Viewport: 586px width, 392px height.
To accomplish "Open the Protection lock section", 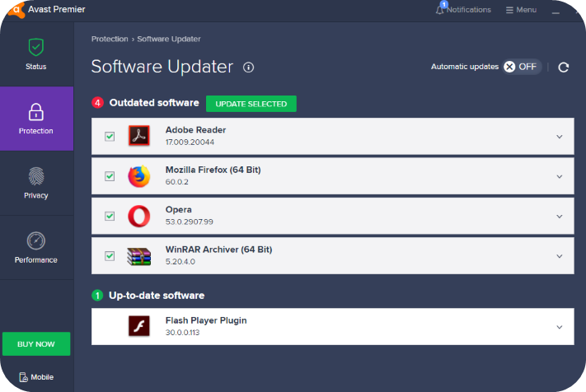I will 36,119.
